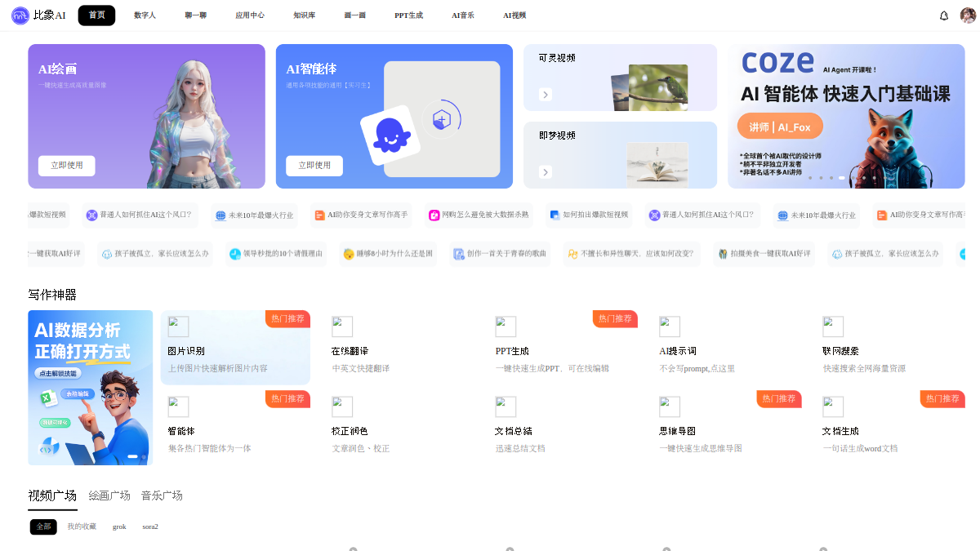Click the octopus icon on the AI智能体 banner
Screen dimensions: 980x551
click(x=390, y=136)
